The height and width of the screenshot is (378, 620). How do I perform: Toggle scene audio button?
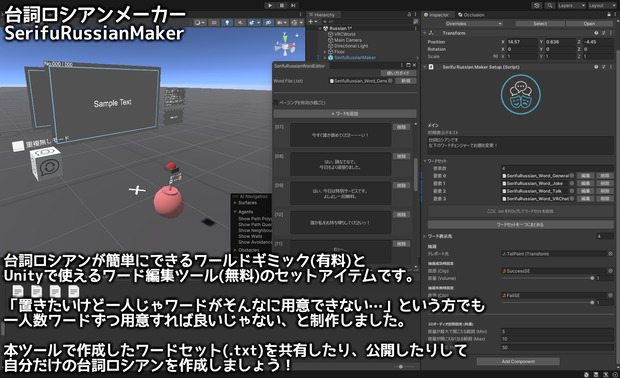pos(240,23)
